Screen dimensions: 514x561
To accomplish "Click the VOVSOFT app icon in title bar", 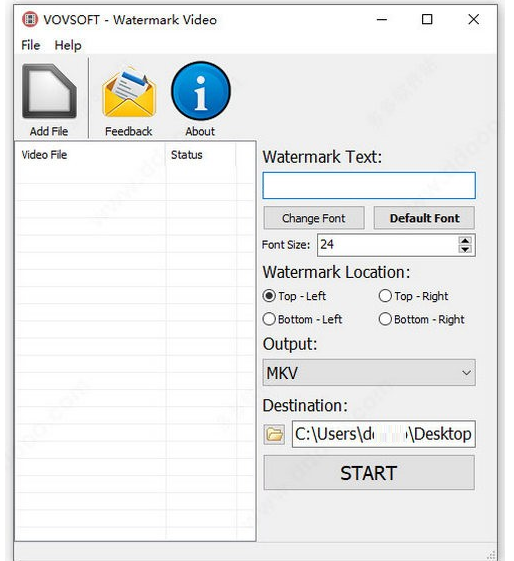I will [x=30, y=19].
